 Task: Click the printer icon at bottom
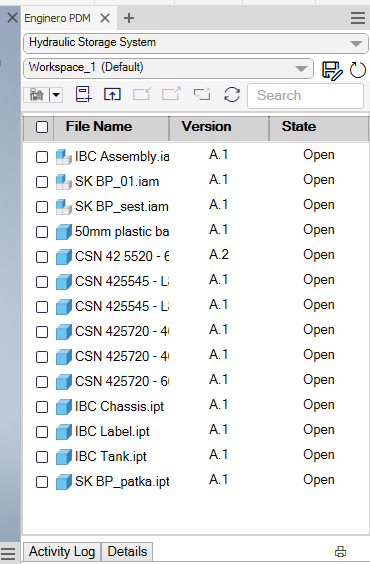[340, 551]
